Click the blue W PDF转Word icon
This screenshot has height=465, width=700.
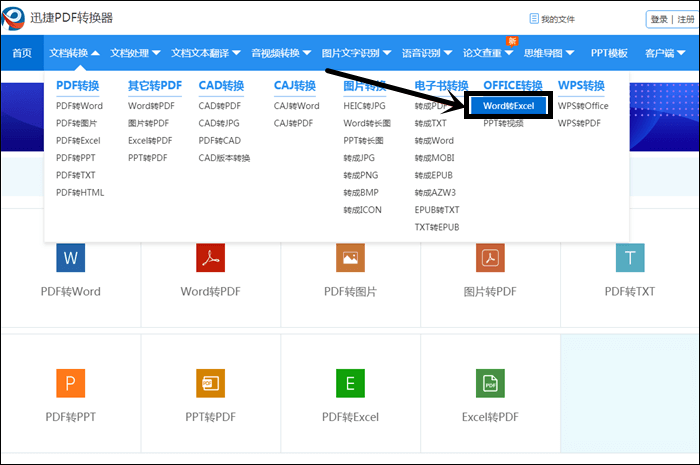[x=71, y=257]
